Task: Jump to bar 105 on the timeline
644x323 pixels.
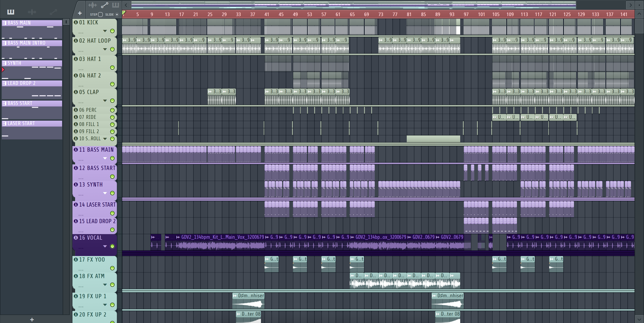Action: pyautogui.click(x=496, y=15)
